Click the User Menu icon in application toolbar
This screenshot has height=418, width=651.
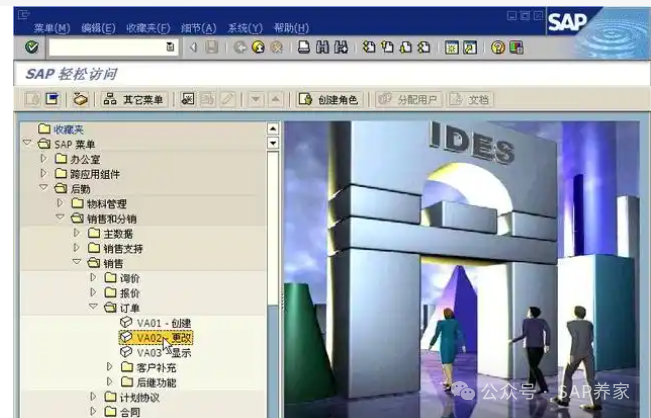point(32,99)
